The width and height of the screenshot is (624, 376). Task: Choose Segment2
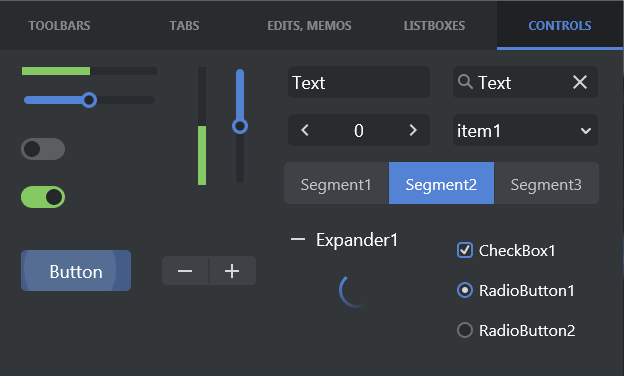441,183
